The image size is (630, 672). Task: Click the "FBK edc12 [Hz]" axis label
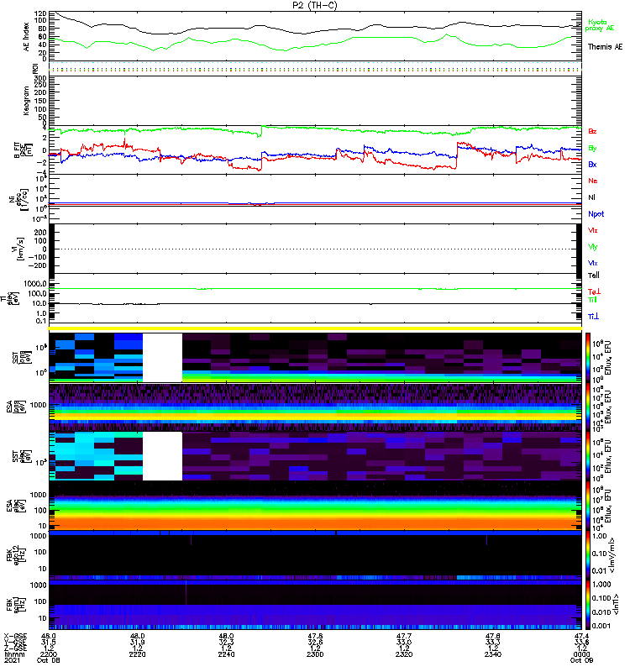click(x=16, y=555)
